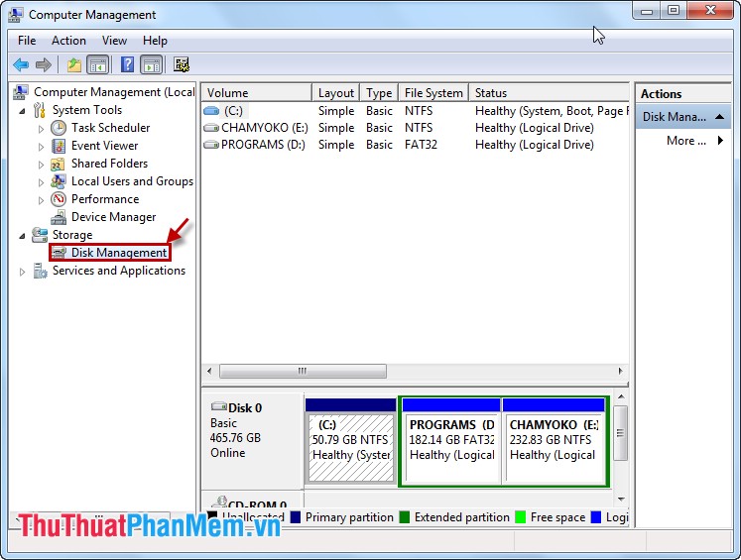
Task: Collapse the System Tools tree node
Action: tap(22, 111)
